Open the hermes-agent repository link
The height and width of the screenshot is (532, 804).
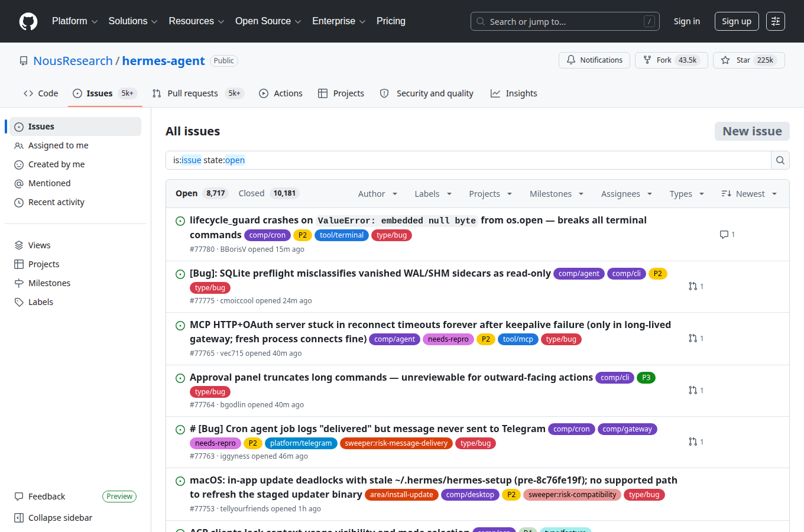pos(163,61)
